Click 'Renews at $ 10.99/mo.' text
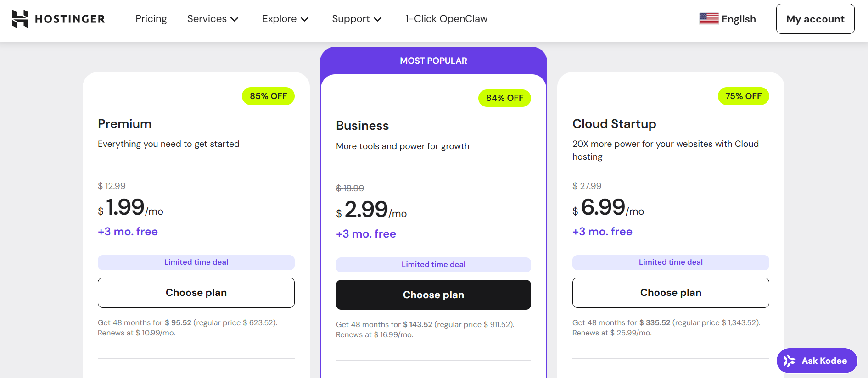This screenshot has width=868, height=378. point(136,333)
